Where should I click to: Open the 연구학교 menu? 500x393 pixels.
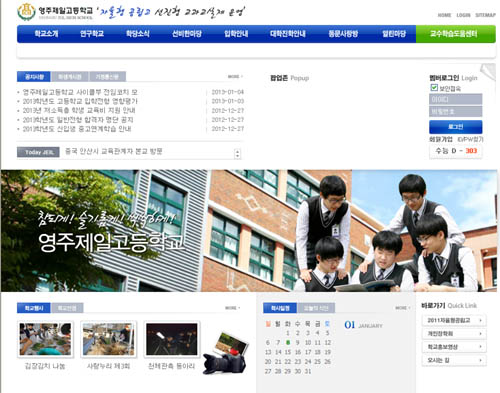tap(92, 34)
